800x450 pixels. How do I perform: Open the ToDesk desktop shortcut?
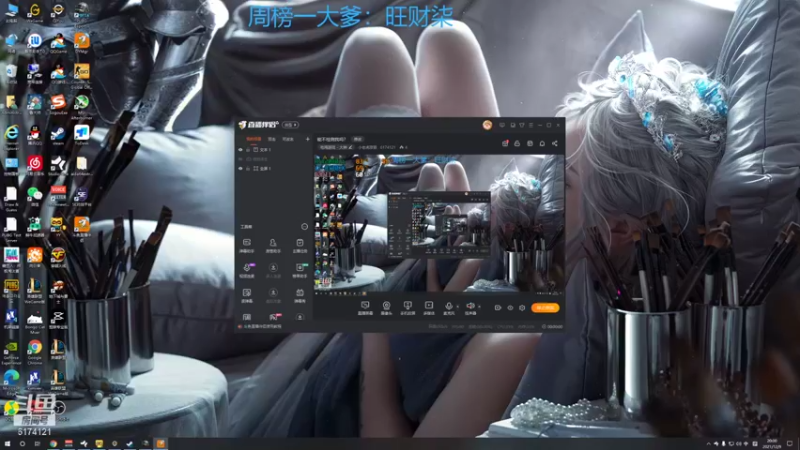[82, 135]
